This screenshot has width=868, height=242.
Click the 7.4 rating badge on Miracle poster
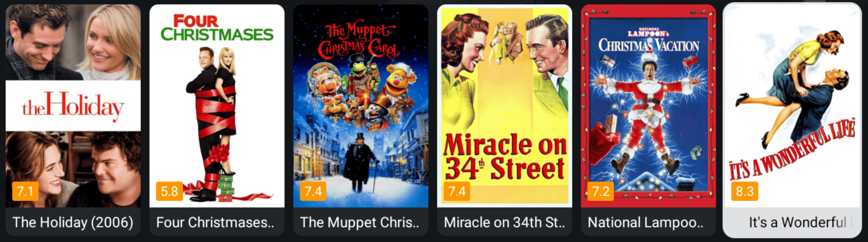click(457, 191)
